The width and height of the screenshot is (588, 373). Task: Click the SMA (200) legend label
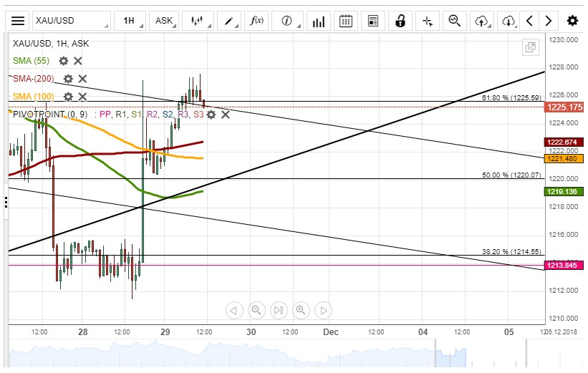[x=34, y=79]
